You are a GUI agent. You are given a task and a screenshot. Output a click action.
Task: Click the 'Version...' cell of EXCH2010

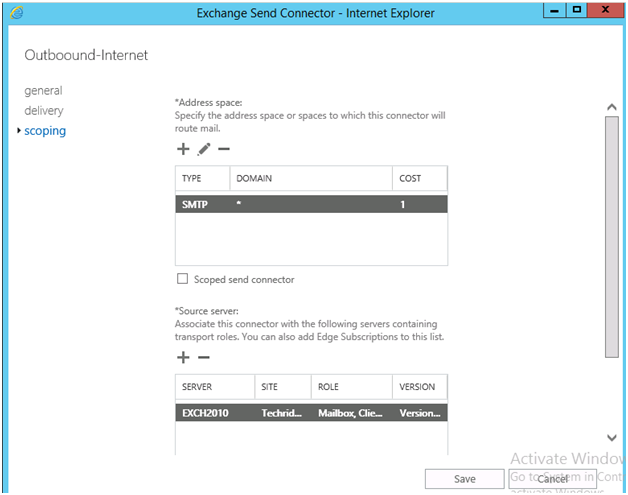(420, 413)
